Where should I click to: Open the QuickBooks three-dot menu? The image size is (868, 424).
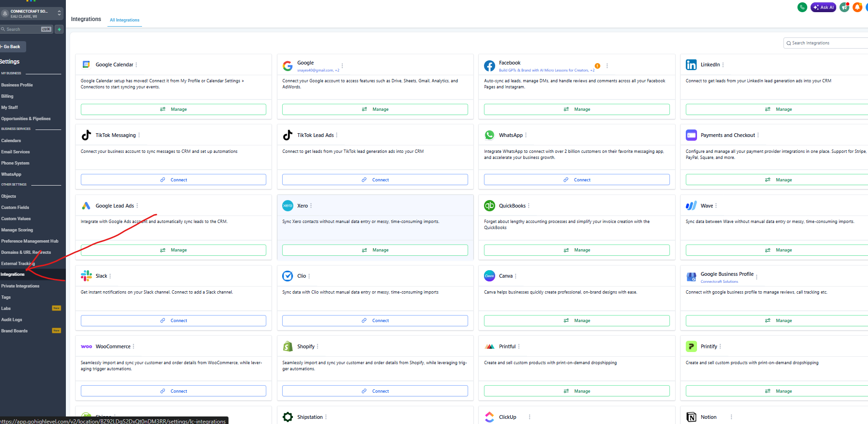click(x=529, y=206)
